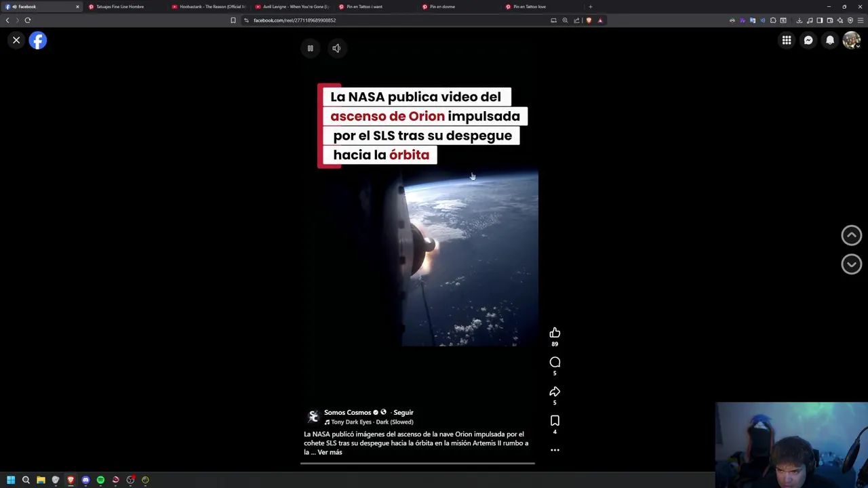The image size is (868, 488).
Task: Open the Facebook menu grid
Action: click(x=787, y=41)
